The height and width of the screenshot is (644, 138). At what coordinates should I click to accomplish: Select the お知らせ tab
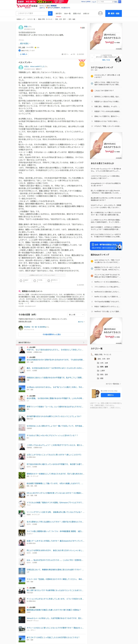tap(86, 14)
